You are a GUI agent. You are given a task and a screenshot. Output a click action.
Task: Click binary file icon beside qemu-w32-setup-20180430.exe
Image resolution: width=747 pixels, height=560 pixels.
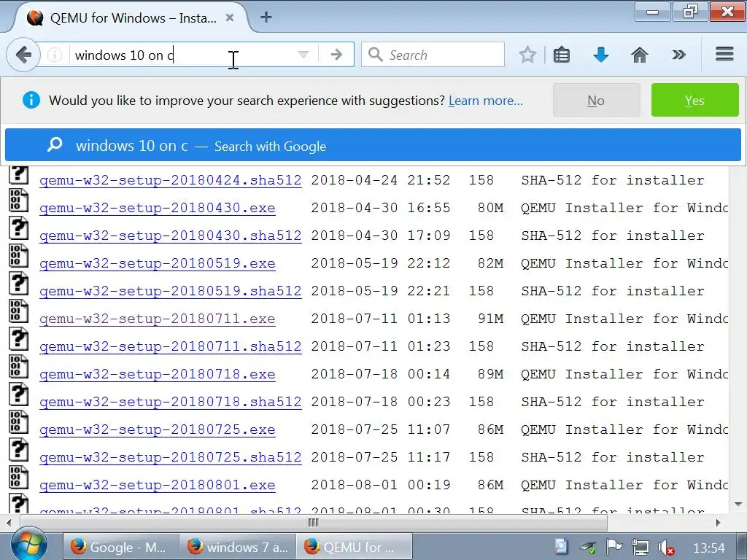(18, 201)
